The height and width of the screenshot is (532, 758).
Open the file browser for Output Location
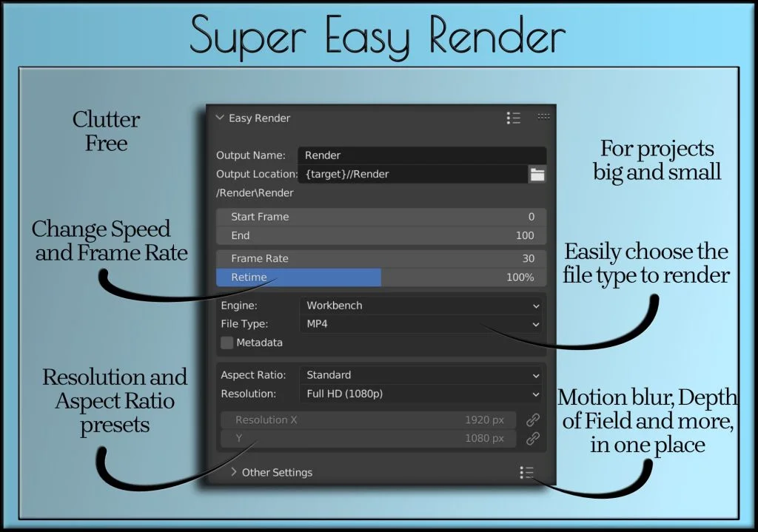pyautogui.click(x=537, y=174)
